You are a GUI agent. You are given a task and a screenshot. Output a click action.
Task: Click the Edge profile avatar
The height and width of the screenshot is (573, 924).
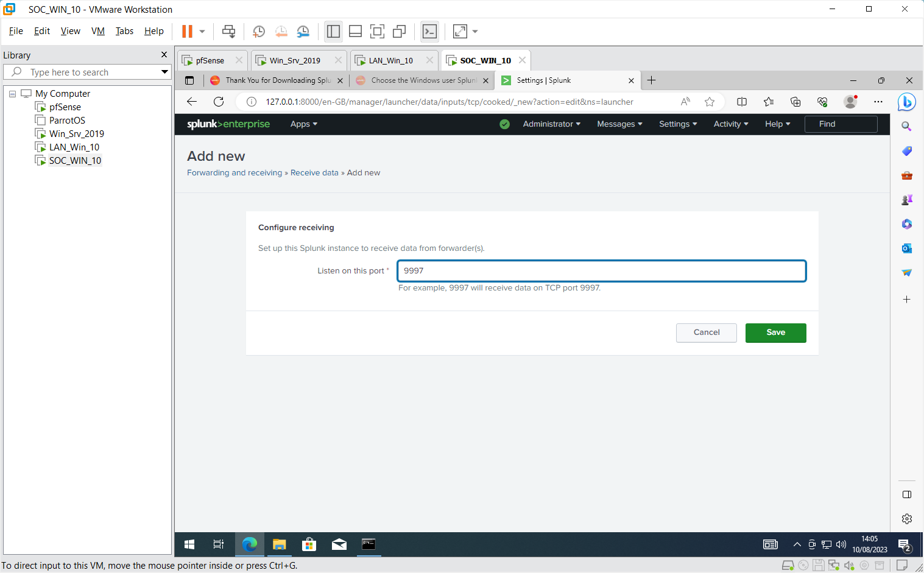pos(850,102)
